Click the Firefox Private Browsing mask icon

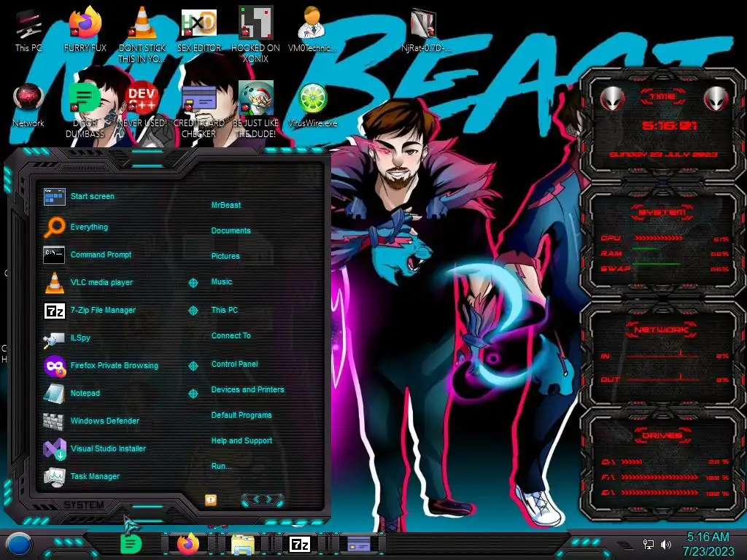[55, 366]
